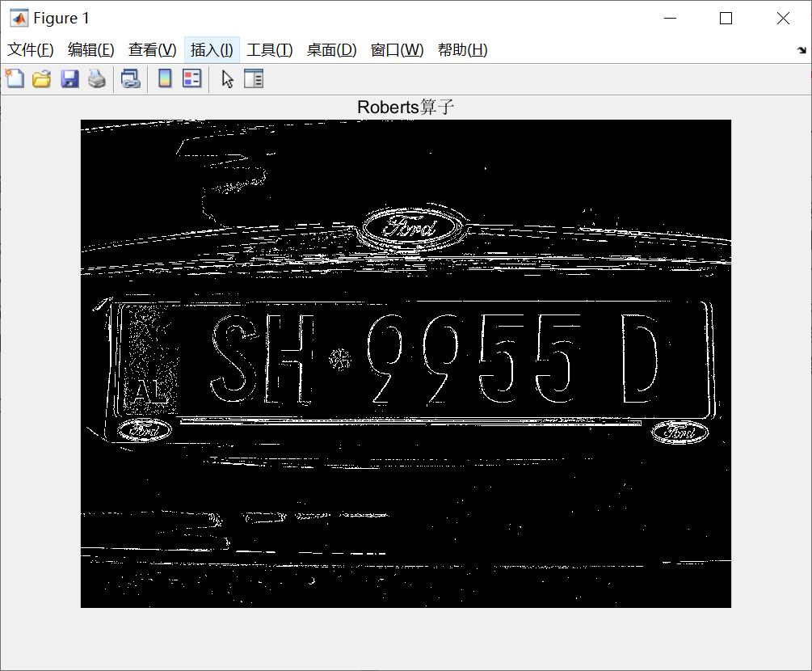Image resolution: width=812 pixels, height=671 pixels.
Task: Open the Property Inspector panel icon
Action: coord(254,78)
